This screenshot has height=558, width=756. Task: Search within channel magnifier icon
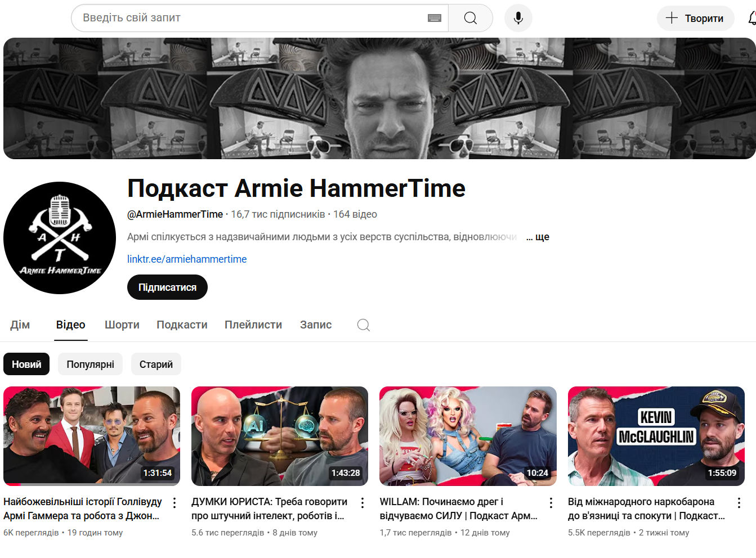pyautogui.click(x=364, y=325)
